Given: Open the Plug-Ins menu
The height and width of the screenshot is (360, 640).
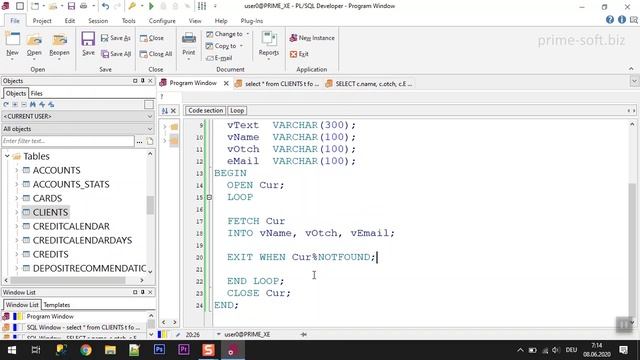Looking at the screenshot, I should click(x=252, y=20).
